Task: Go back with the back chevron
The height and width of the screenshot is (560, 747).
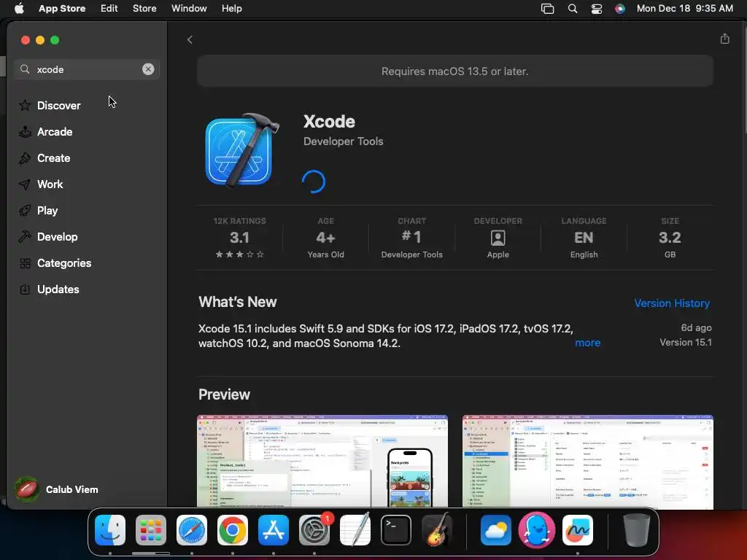Action: 190,39
